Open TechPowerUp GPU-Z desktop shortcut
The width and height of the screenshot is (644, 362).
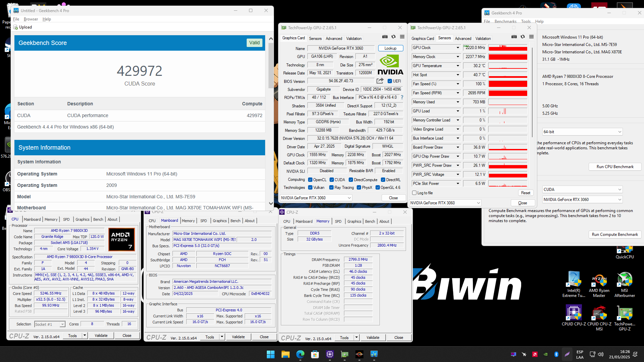pyautogui.click(x=625, y=318)
